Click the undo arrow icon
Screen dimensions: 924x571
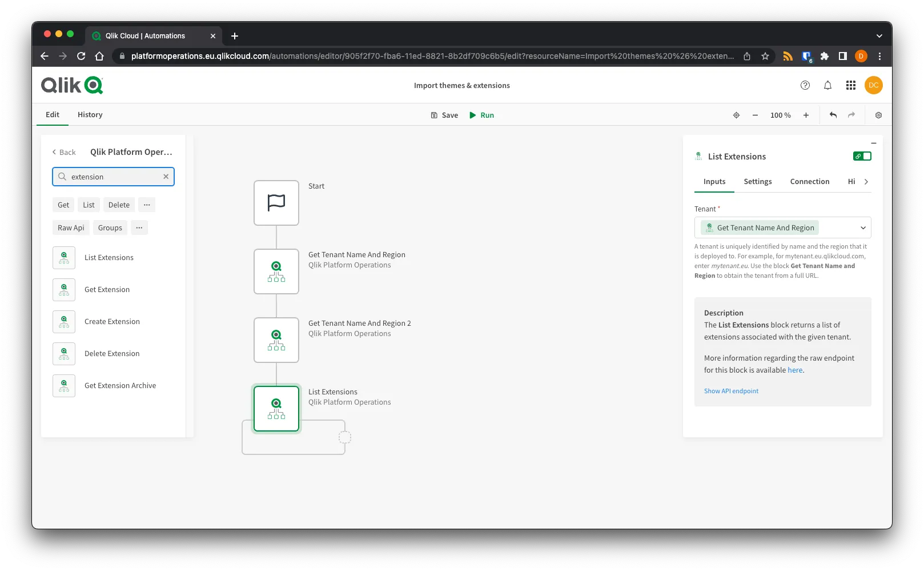pyautogui.click(x=833, y=115)
